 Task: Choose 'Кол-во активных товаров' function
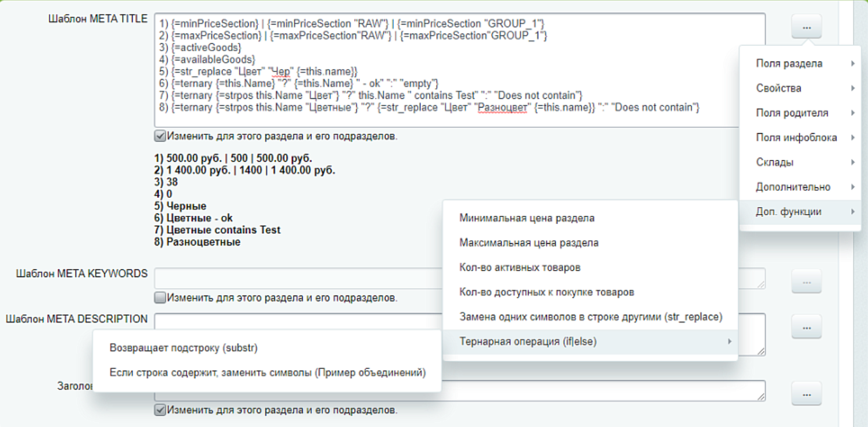click(590, 268)
